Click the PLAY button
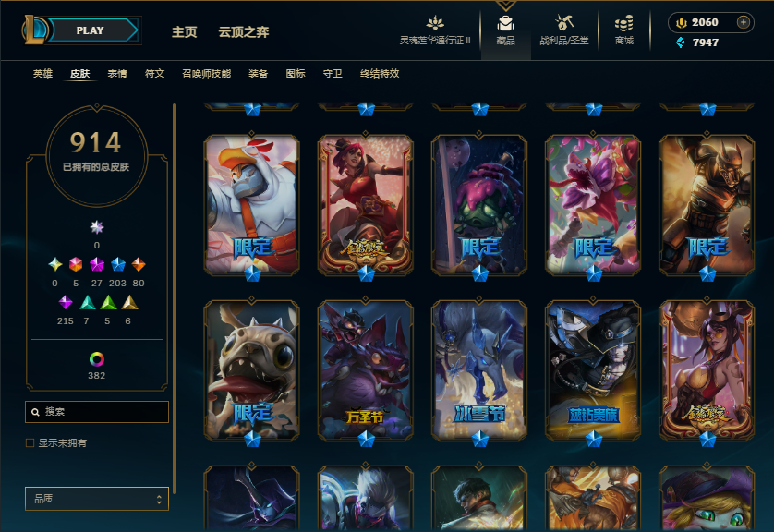The height and width of the screenshot is (532, 774). (x=91, y=30)
